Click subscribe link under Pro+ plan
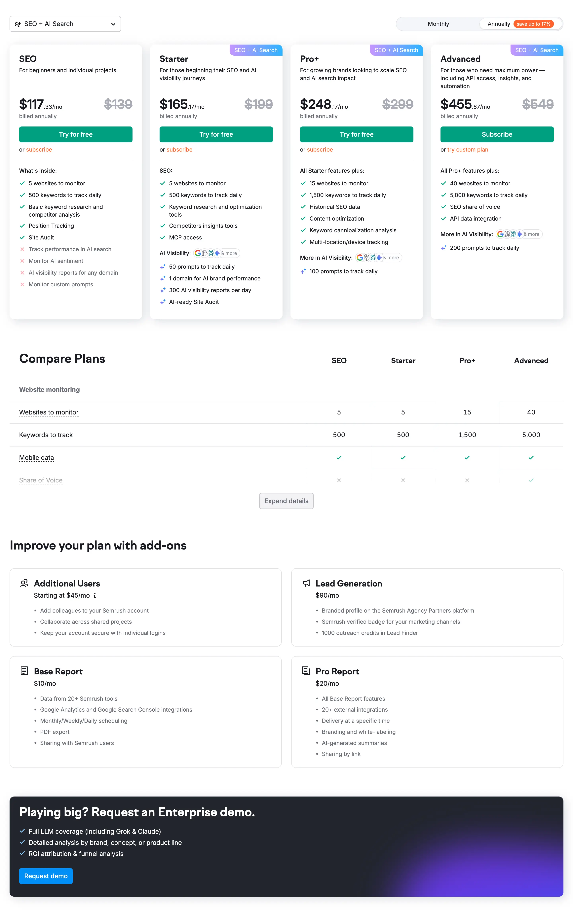The image size is (573, 924). pyautogui.click(x=320, y=150)
